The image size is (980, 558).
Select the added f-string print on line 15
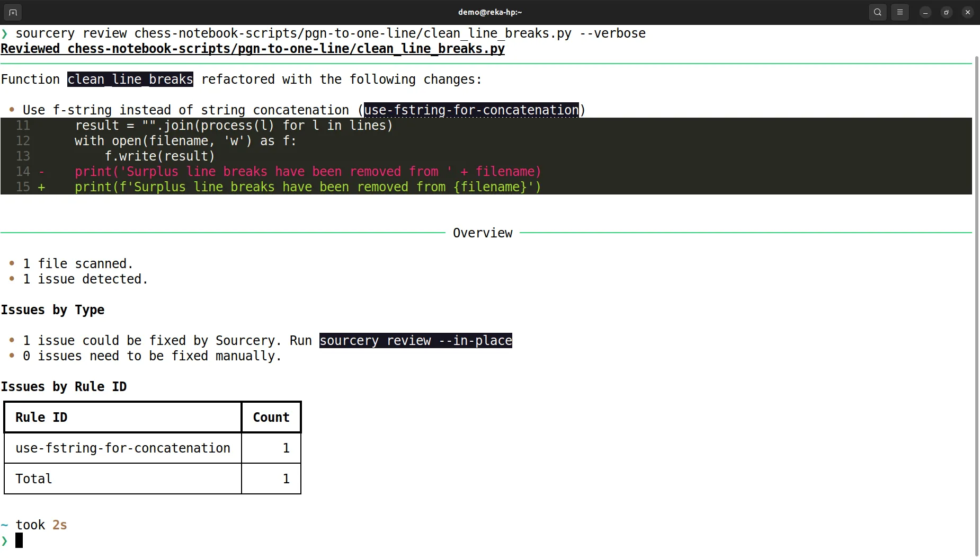(x=306, y=187)
